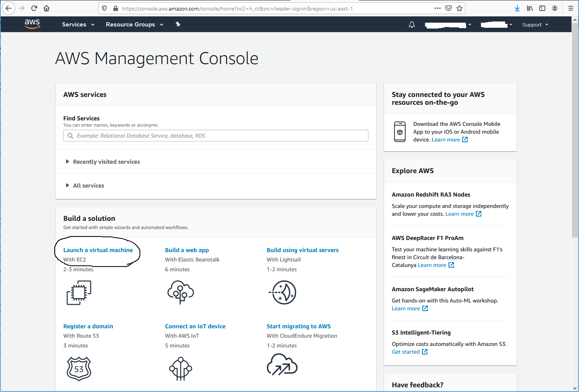The width and height of the screenshot is (579, 392).
Task: Open Build a web app link
Action: (187, 250)
